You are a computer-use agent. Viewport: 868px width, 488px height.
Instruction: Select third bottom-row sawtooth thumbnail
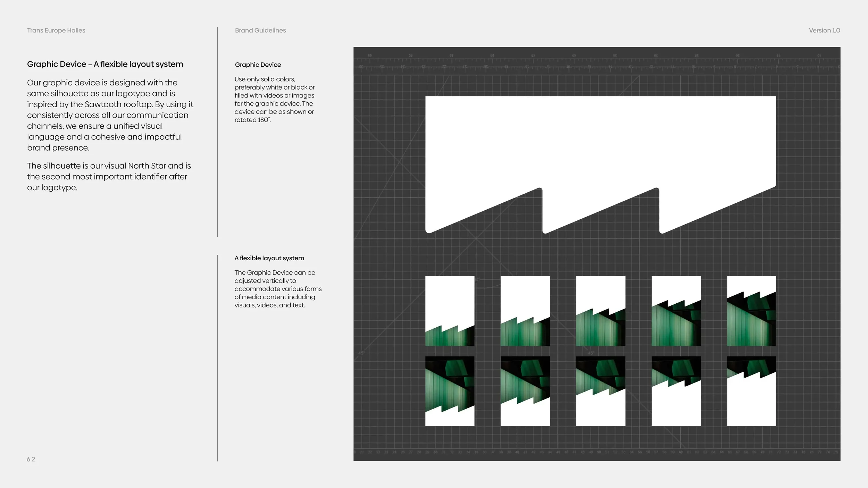(601, 391)
